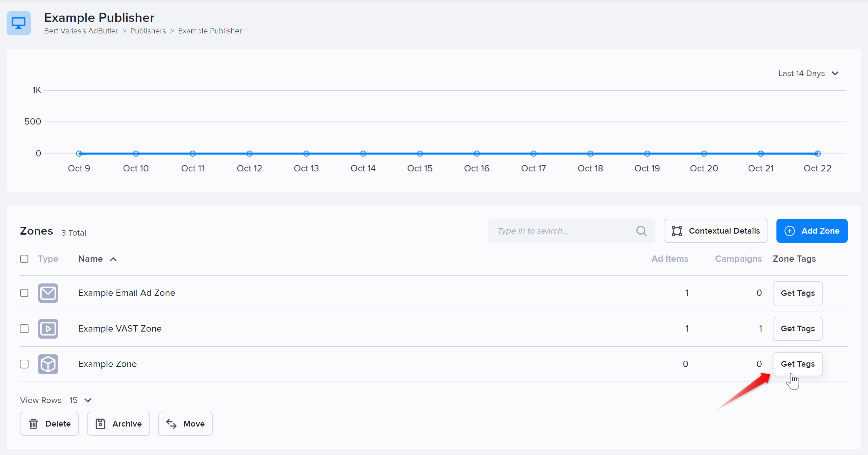Select the Oct 22 chart data point
The width and height of the screenshot is (868, 455).
(x=817, y=154)
